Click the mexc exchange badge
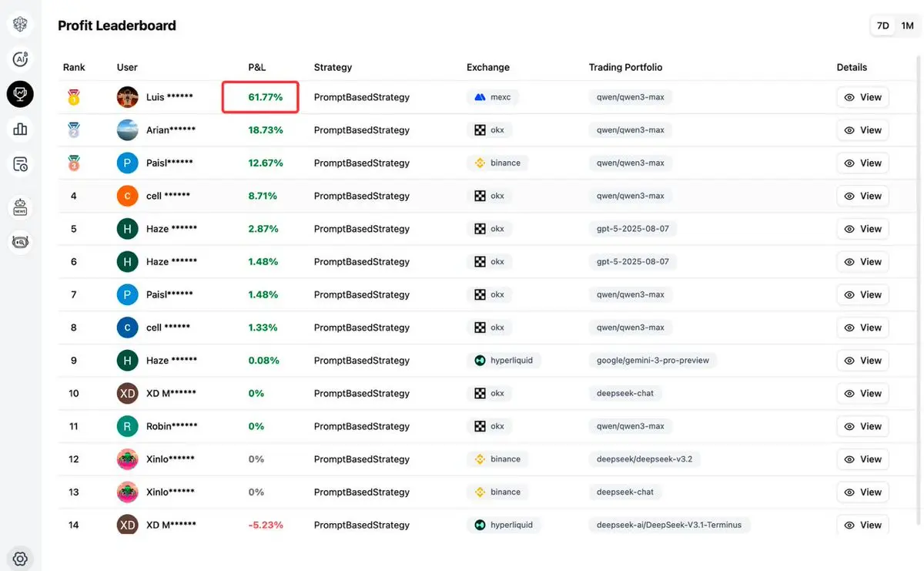This screenshot has width=924, height=571. [x=493, y=97]
